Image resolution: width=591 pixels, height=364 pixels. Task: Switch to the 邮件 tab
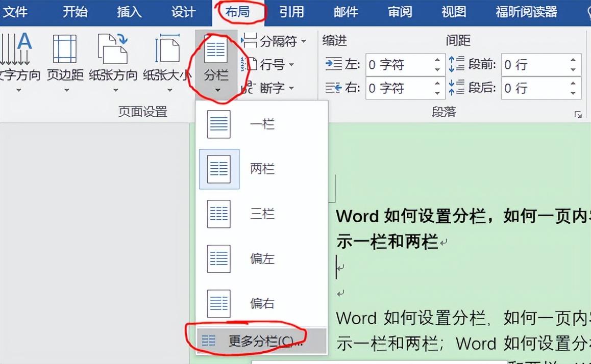pos(346,12)
